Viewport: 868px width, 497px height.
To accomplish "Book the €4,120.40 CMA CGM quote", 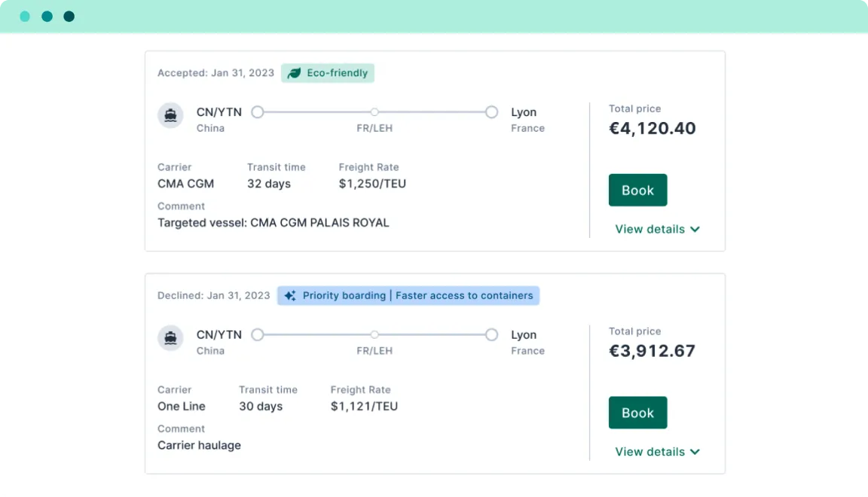I will (x=637, y=190).
